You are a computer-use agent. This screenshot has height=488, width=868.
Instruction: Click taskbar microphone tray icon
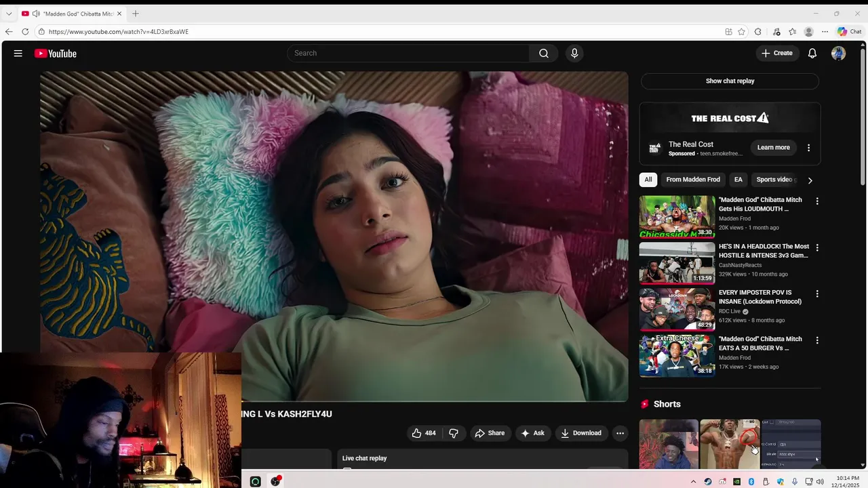coord(795,482)
